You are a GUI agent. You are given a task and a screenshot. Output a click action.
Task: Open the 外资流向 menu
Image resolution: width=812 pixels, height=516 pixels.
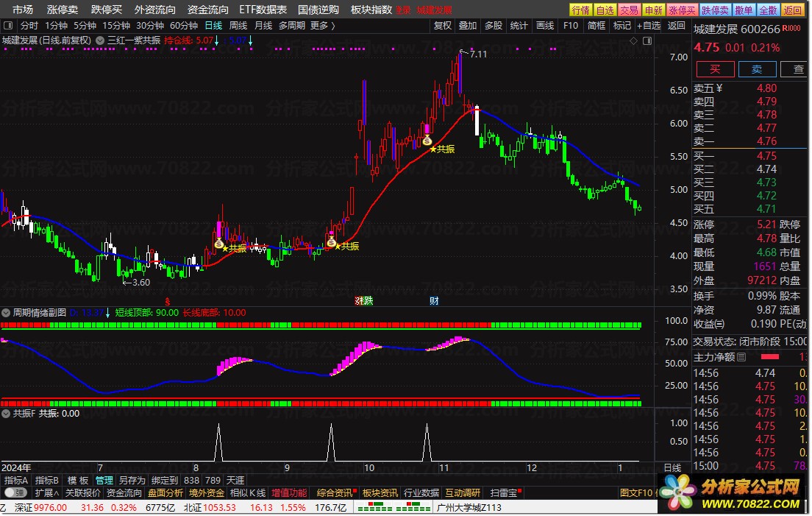tap(155, 10)
